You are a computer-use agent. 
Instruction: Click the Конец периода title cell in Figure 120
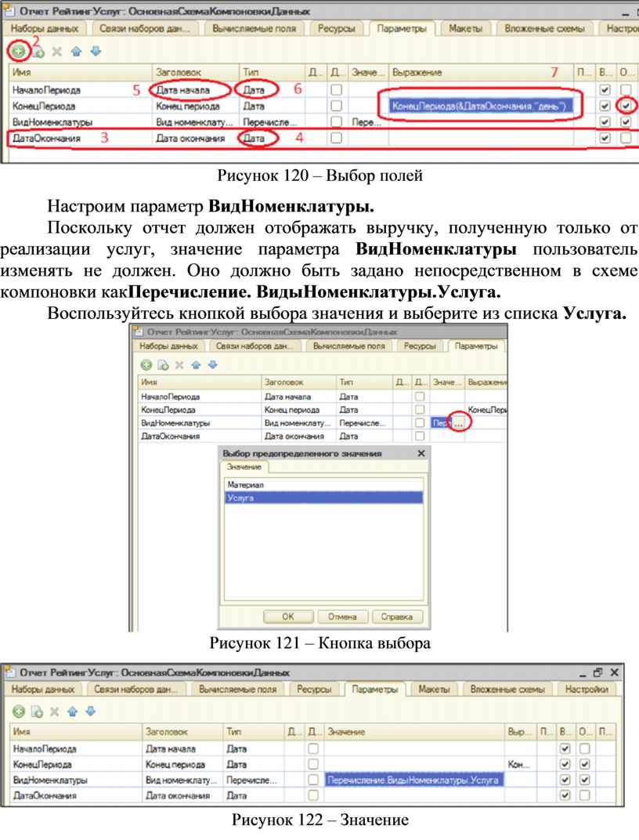[188, 106]
